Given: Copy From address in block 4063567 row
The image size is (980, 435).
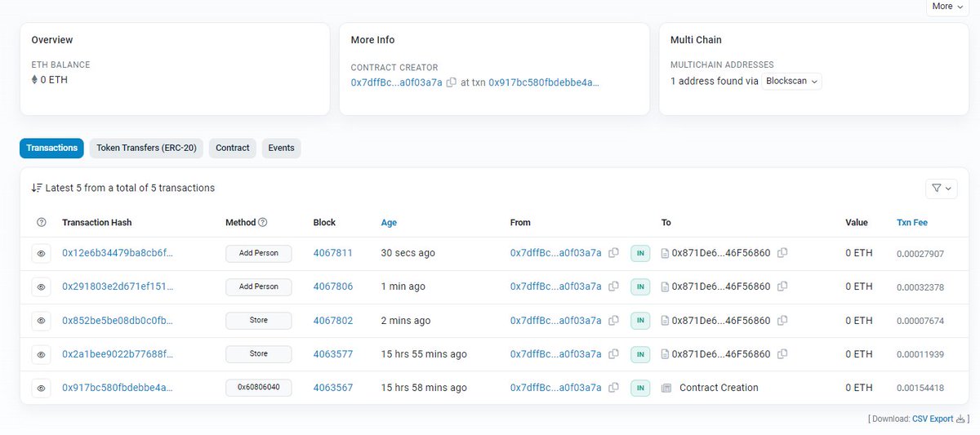Looking at the screenshot, I should 614,388.
